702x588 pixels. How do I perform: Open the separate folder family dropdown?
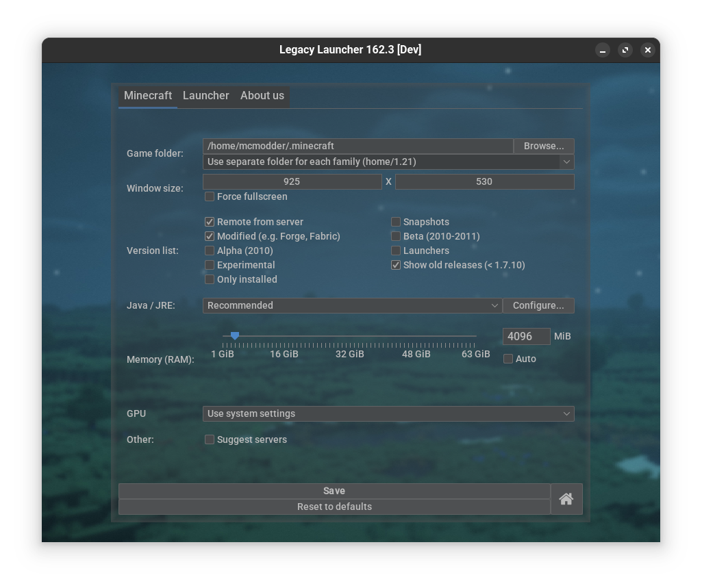coord(388,162)
